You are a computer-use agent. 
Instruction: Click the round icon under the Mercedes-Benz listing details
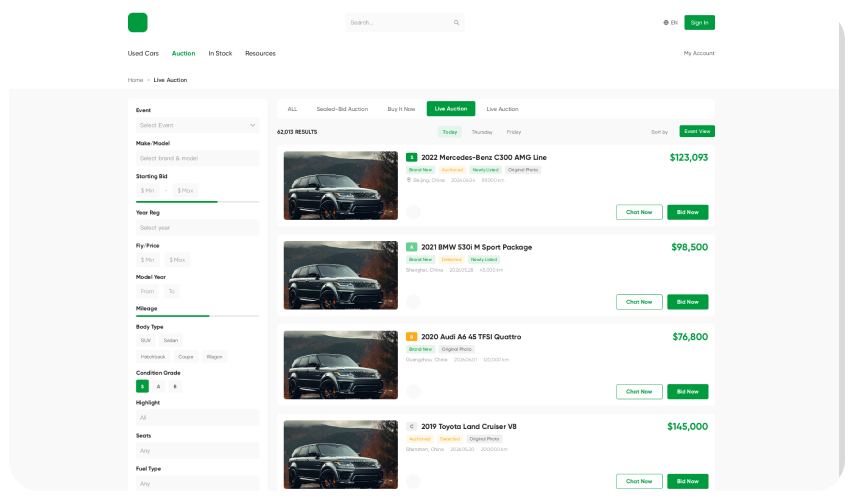pos(413,212)
